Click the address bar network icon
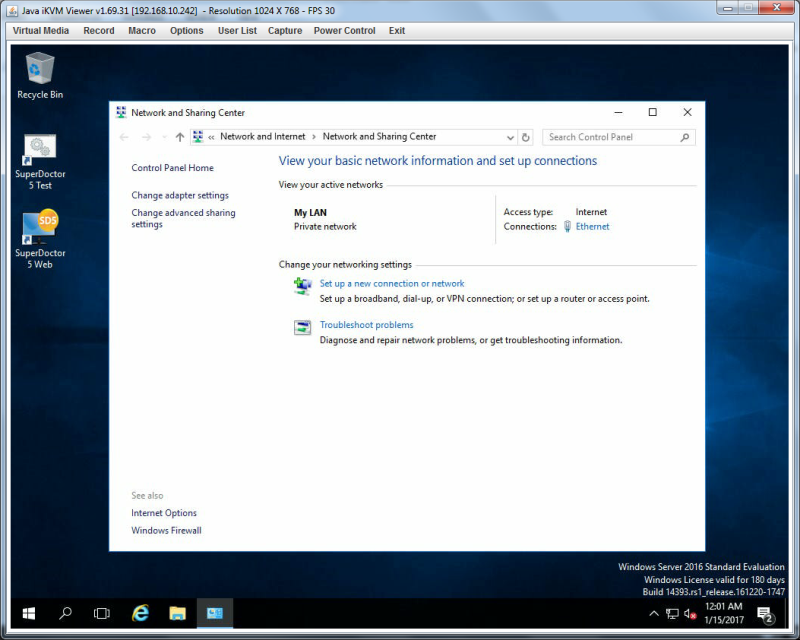The image size is (800, 640). pos(198,136)
